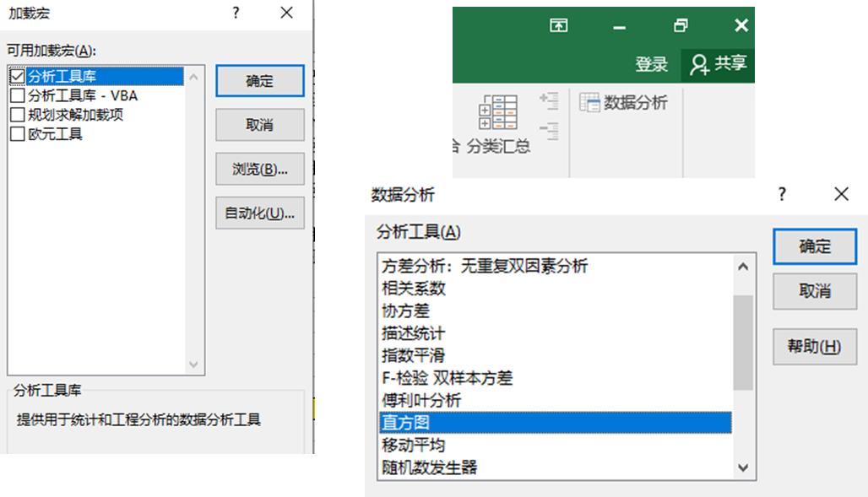
Task: Select 随机数发生器 in analysis tools
Action: pyautogui.click(x=556, y=467)
